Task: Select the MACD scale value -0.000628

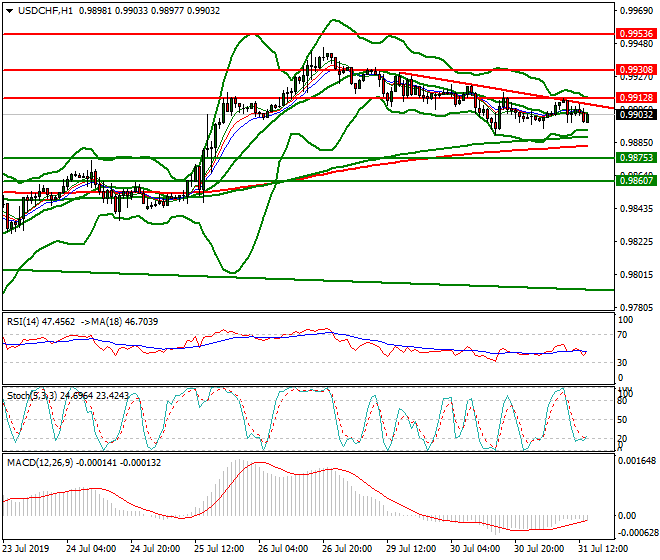Action: point(636,533)
